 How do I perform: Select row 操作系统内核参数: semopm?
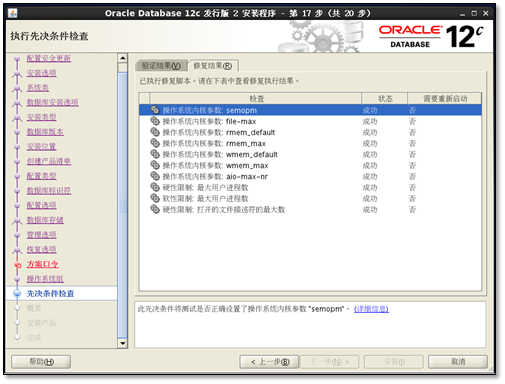[310, 110]
